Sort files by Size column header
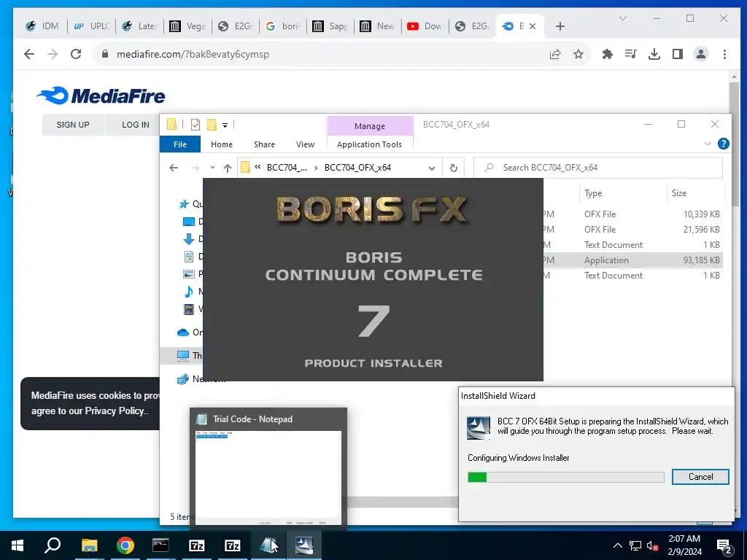 [679, 193]
